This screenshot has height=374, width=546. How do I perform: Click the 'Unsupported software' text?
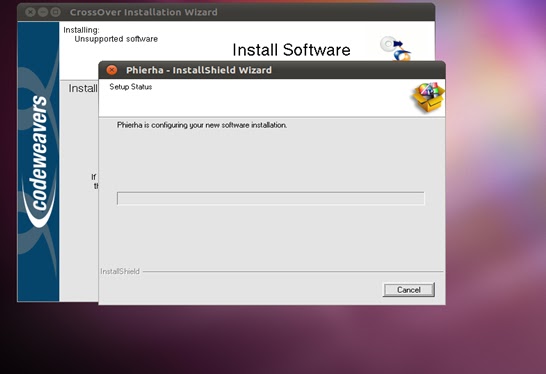click(116, 39)
